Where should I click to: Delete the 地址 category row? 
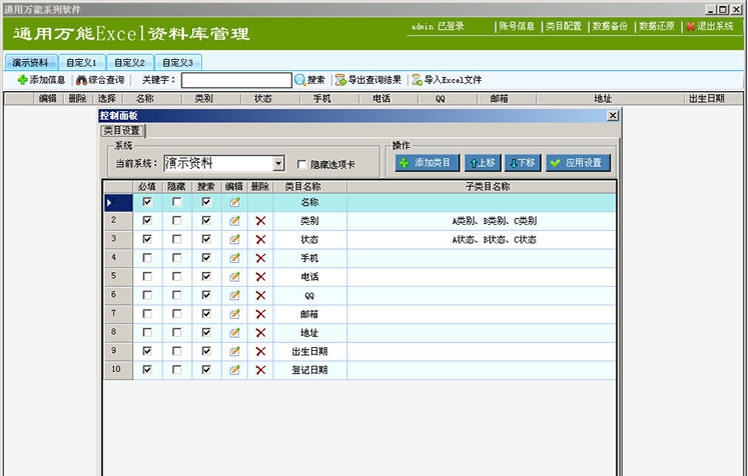tap(260, 332)
